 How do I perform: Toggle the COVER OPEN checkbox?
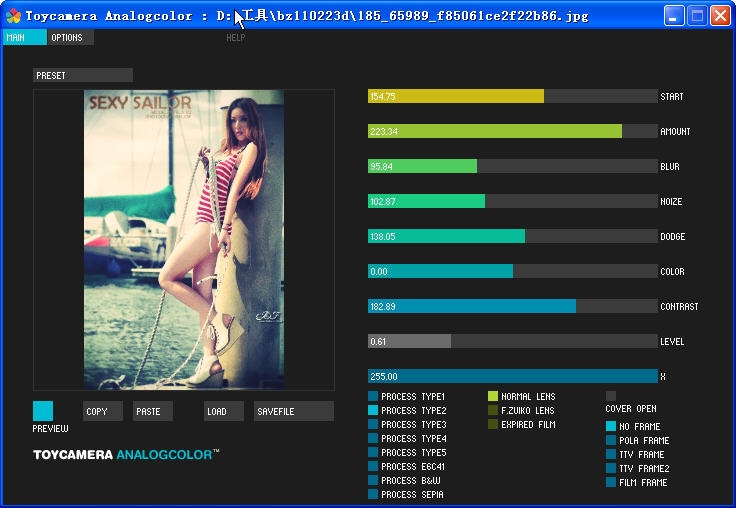tap(611, 396)
